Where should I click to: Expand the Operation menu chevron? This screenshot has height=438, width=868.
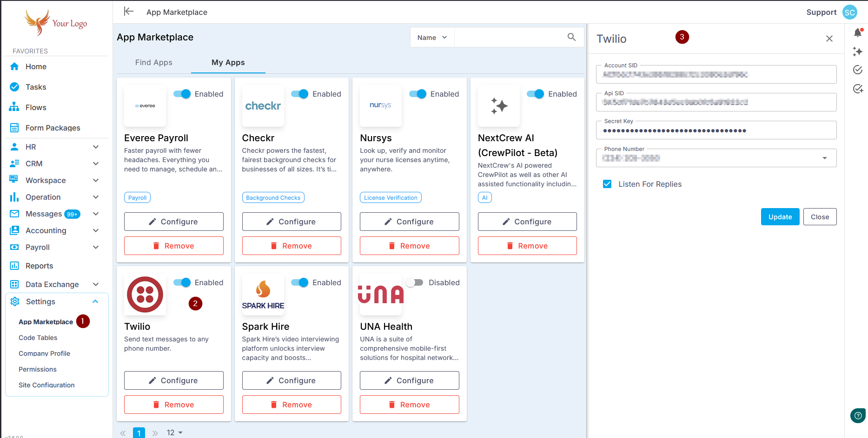tap(96, 197)
